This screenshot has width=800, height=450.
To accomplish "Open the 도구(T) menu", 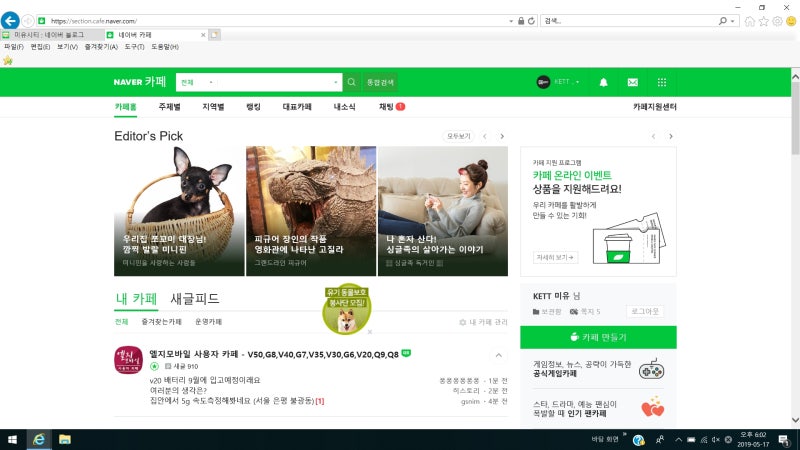I will [134, 46].
